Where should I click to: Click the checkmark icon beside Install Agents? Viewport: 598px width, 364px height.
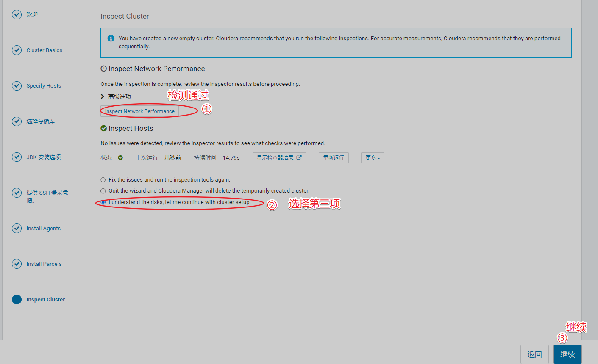click(17, 228)
